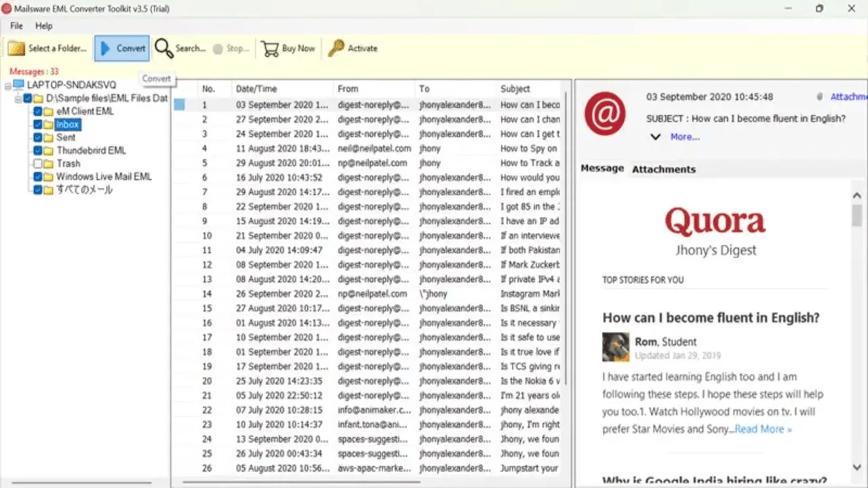Switch to the Message tab
Viewport: 868px width, 488px height.
click(x=602, y=168)
